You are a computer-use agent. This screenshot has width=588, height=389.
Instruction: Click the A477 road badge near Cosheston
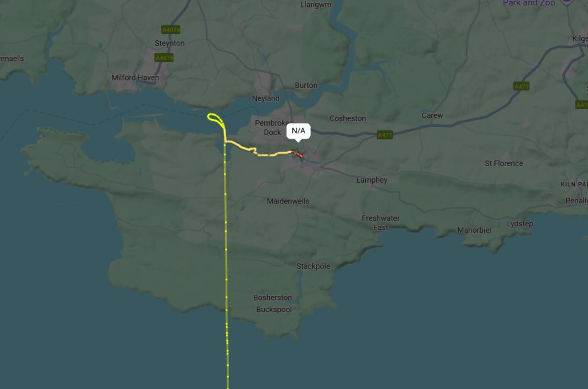(x=385, y=134)
